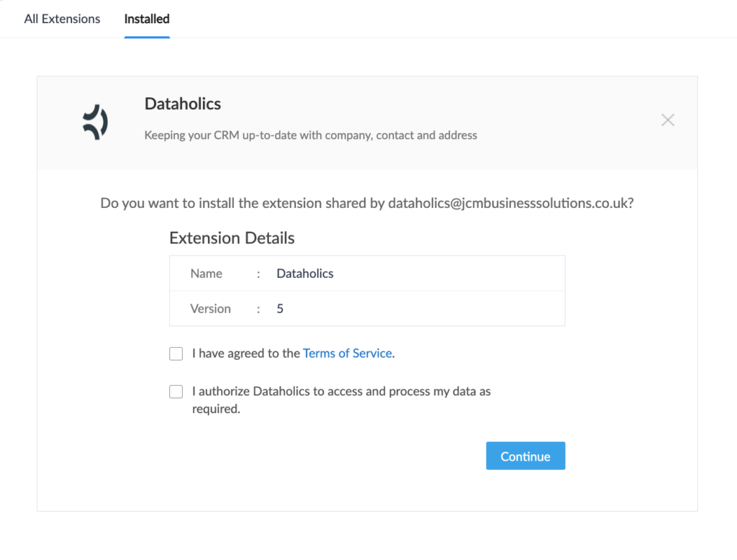Click the Name field label
Screen dimensions: 737x560
point(207,274)
